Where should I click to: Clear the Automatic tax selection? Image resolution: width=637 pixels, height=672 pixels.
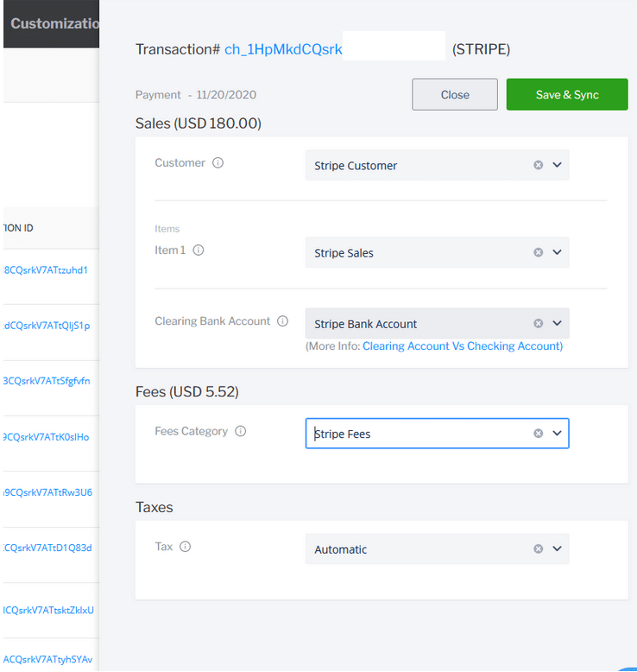point(539,548)
